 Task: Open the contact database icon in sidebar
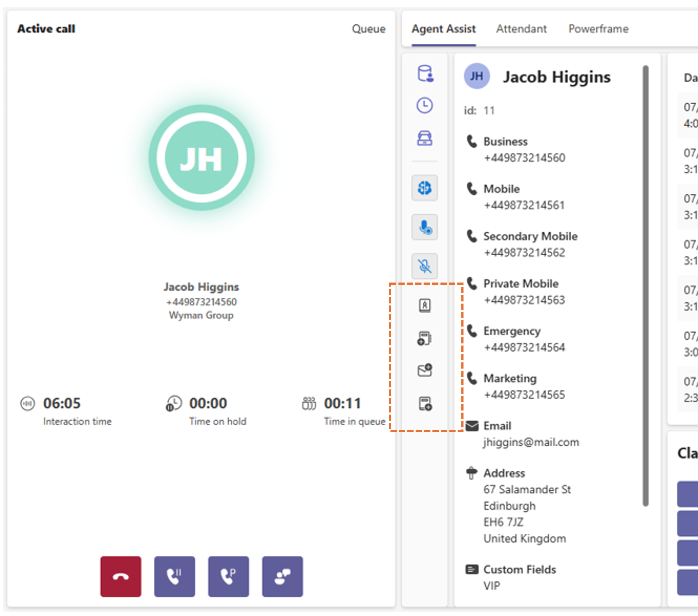(425, 73)
